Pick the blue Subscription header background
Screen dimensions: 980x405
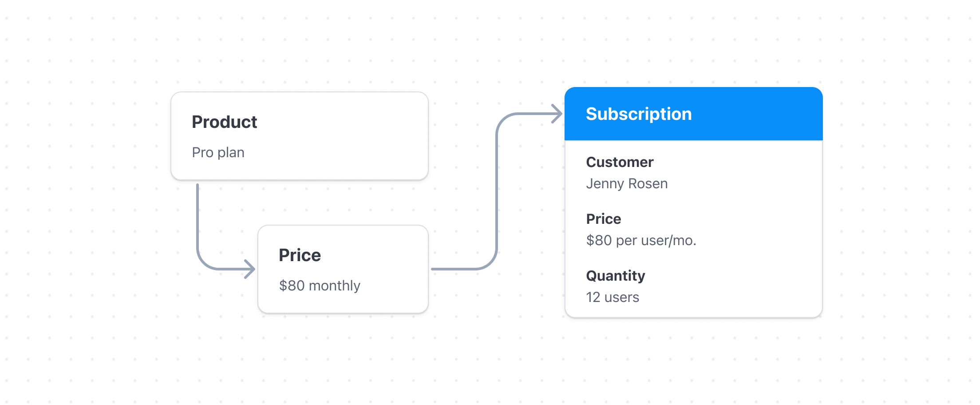[x=755, y=114]
